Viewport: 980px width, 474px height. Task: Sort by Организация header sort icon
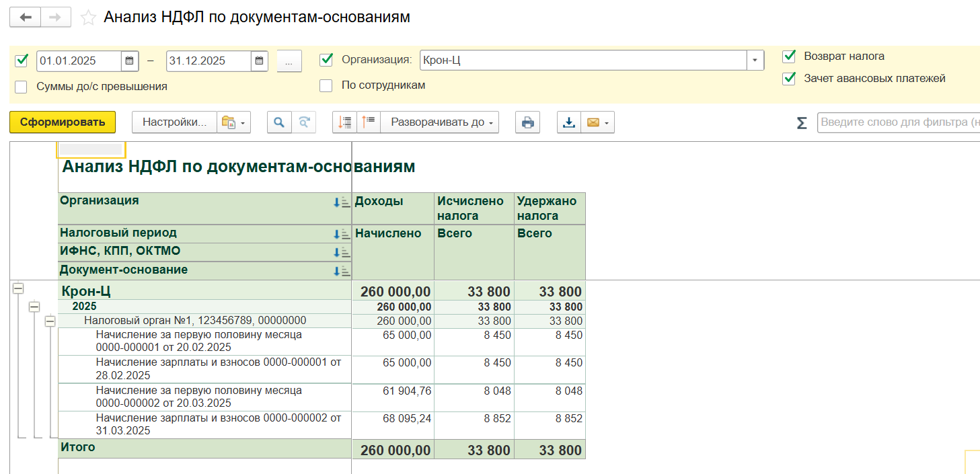pyautogui.click(x=342, y=202)
